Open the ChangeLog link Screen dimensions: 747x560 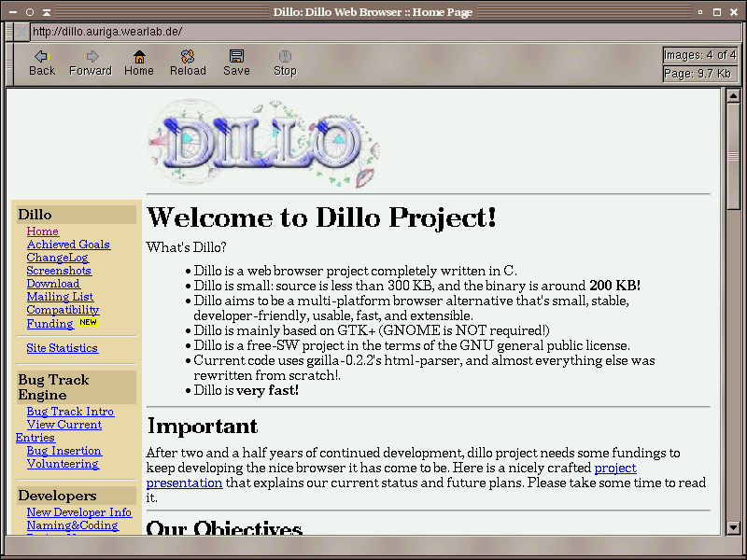tap(57, 258)
